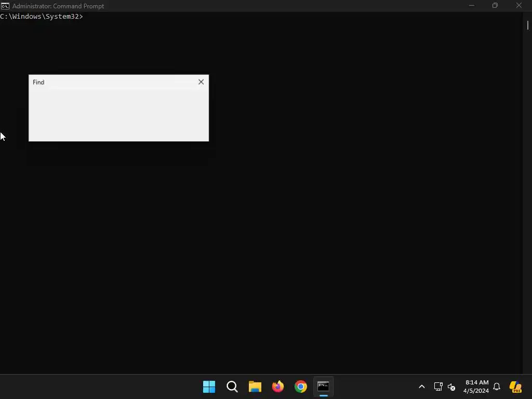Screen dimensions: 532x399
Task: Open Google Chrome from the taskbar
Action: click(301, 387)
